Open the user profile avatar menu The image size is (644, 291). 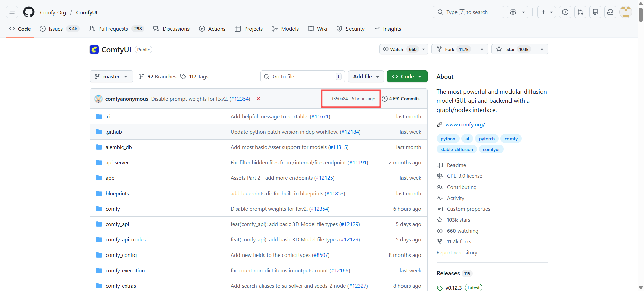[x=626, y=12]
